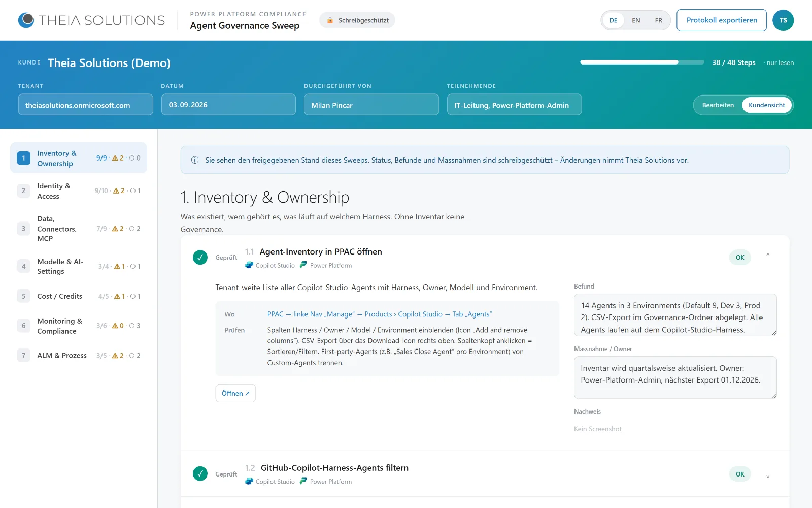Click the number 3 badge for Data section
This screenshot has width=812, height=508.
pyautogui.click(x=23, y=229)
